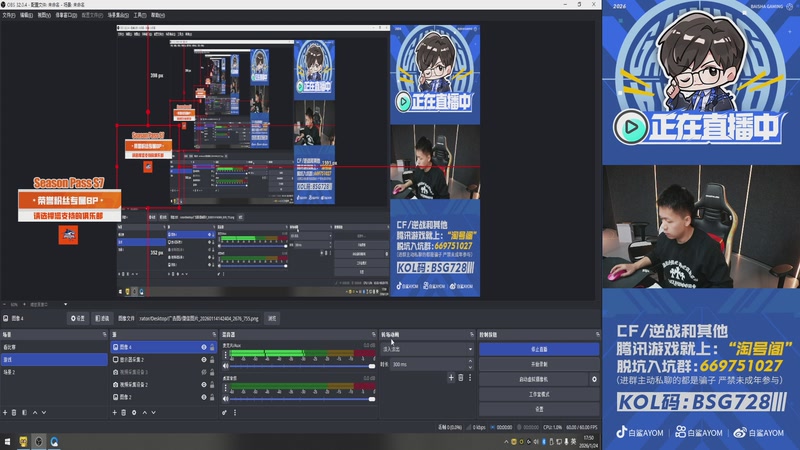Open the yellow app icon on the taskbar
Viewport: 800px width, 450px height.
(23, 441)
